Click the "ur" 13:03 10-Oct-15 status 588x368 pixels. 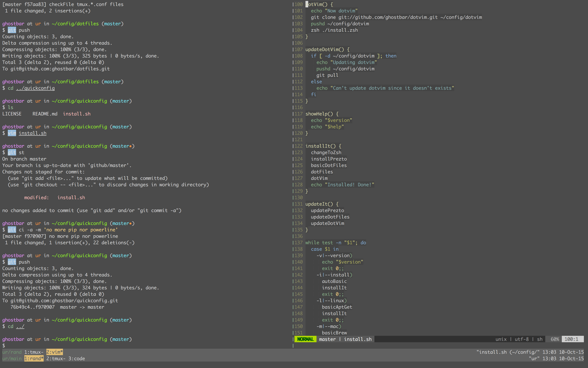coord(556,359)
